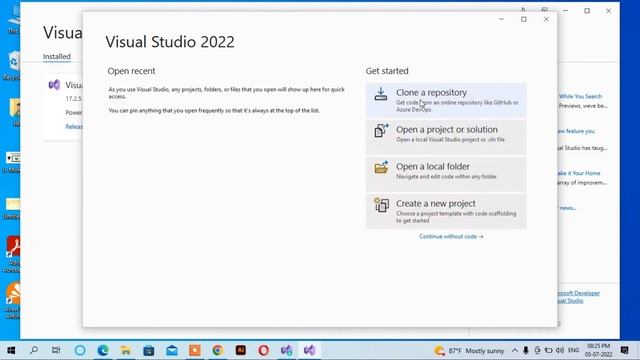Image resolution: width=640 pixels, height=360 pixels.
Task: Click the Open a project or solution icon
Action: click(381, 131)
